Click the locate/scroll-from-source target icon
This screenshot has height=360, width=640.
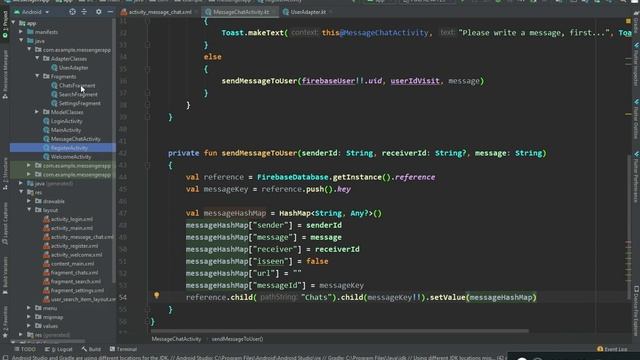click(72, 12)
